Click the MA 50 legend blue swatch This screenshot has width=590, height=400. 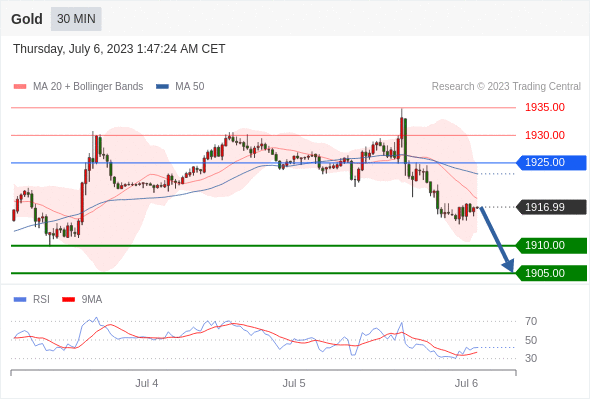pyautogui.click(x=162, y=87)
